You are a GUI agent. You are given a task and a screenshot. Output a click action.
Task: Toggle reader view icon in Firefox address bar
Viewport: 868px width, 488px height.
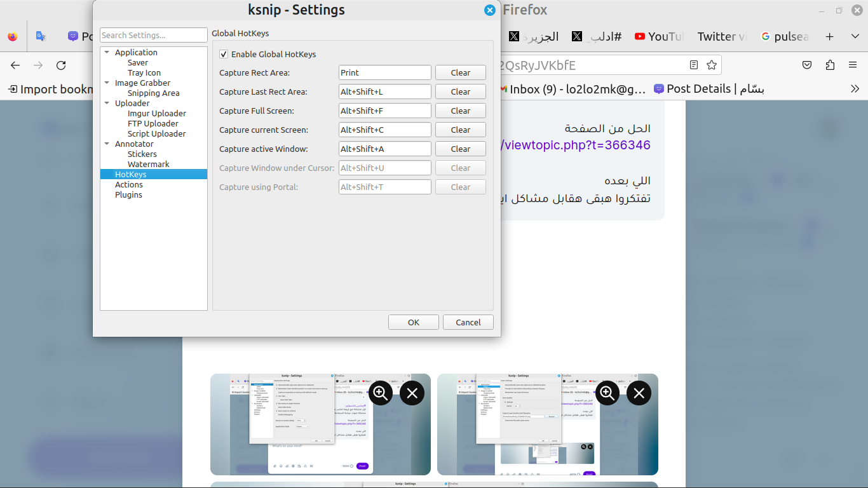[x=694, y=65]
